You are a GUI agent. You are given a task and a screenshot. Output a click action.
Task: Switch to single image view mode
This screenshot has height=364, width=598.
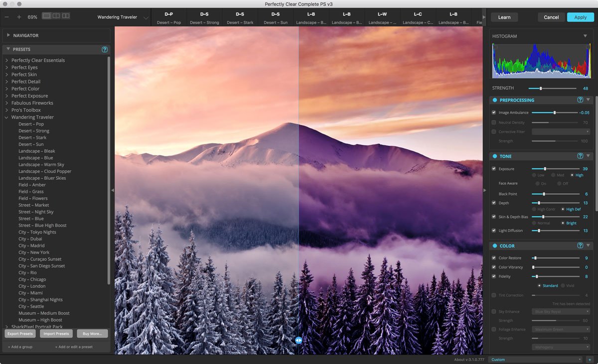pos(46,16)
